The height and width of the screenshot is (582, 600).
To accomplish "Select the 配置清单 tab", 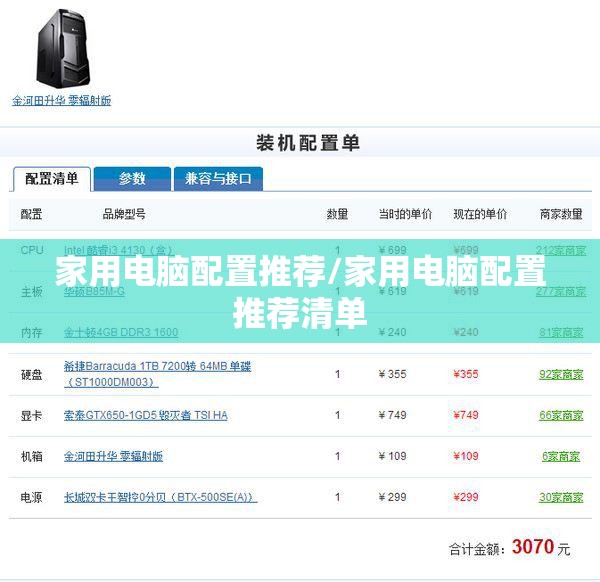I will (x=52, y=179).
